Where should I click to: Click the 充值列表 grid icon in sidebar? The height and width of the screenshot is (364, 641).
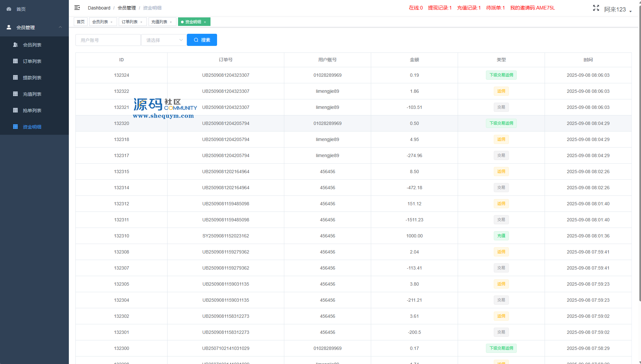tap(15, 94)
